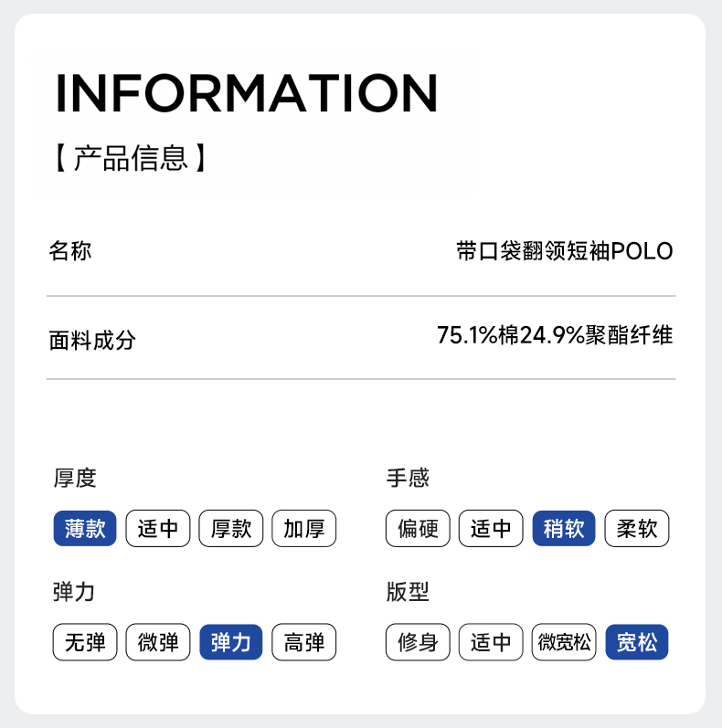This screenshot has height=728, width=722.
Task: Pick the 柔软 hand-feel option
Action: pyautogui.click(x=637, y=529)
